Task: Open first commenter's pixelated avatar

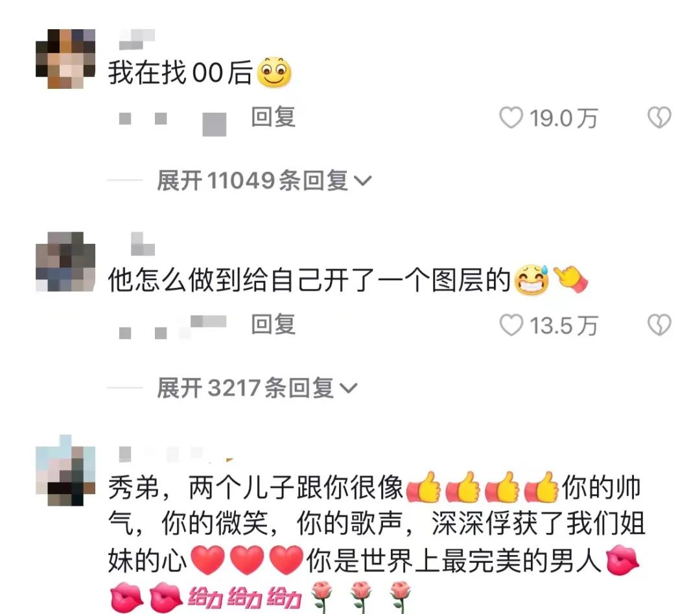Action: pos(65,59)
